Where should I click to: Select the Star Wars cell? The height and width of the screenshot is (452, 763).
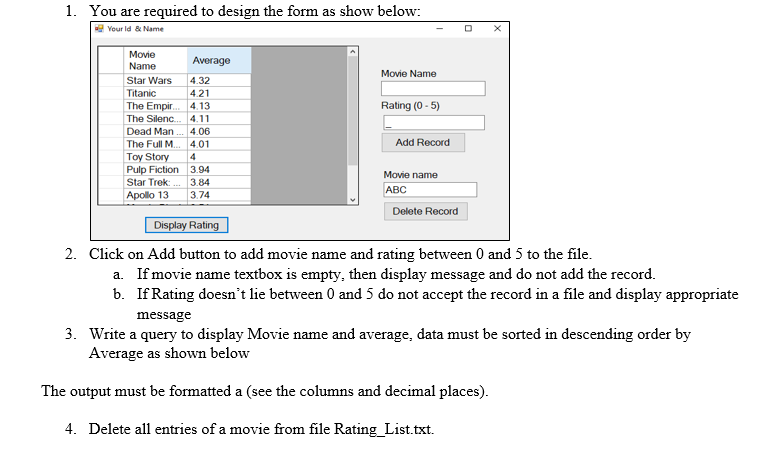pyautogui.click(x=155, y=80)
